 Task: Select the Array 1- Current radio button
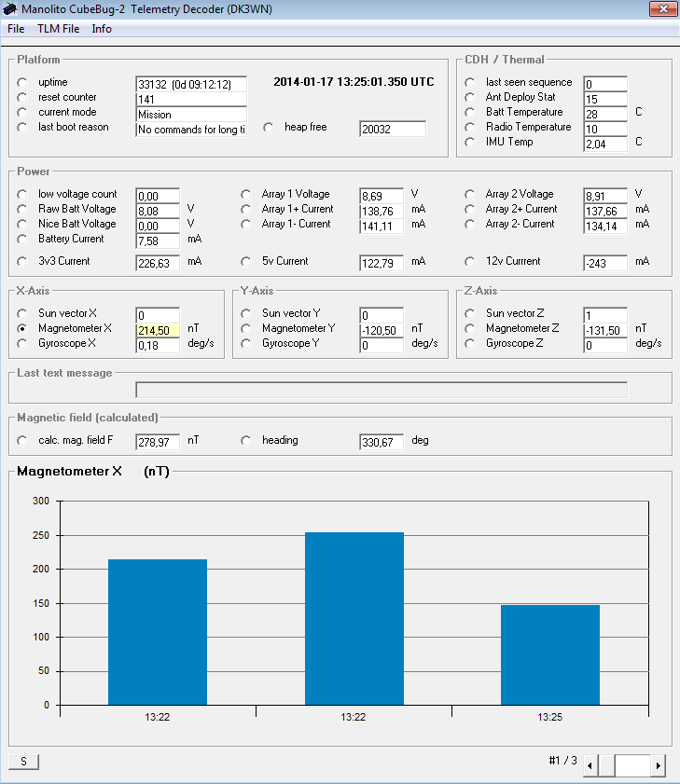tap(245, 225)
